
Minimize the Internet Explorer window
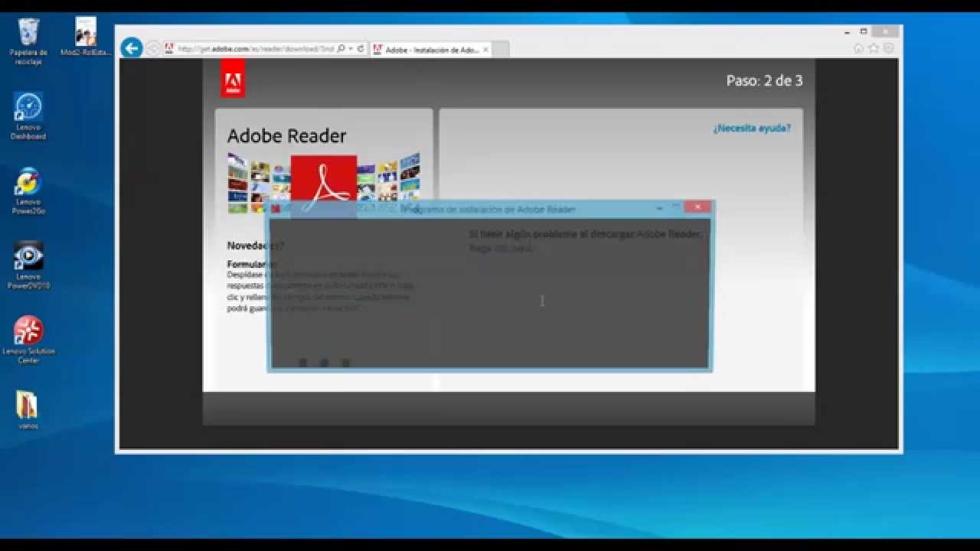coord(847,32)
